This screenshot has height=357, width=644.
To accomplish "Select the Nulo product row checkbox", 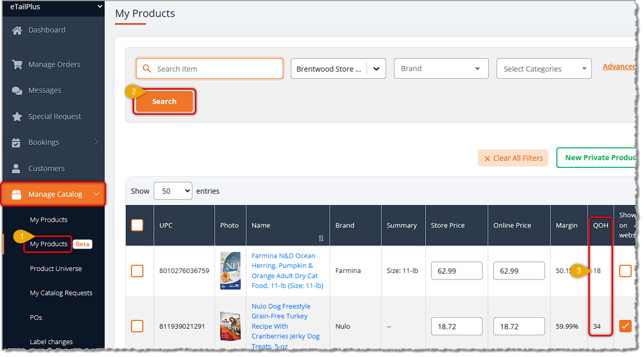I will 137,326.
